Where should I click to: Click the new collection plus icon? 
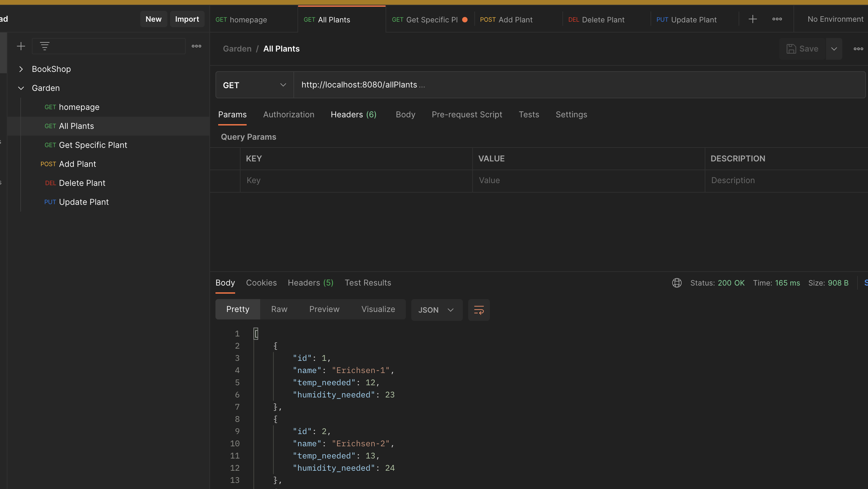click(x=20, y=45)
